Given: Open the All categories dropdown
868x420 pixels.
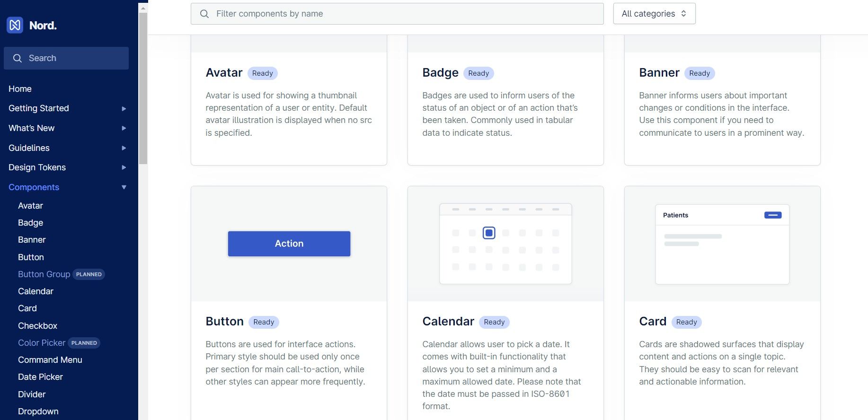Looking at the screenshot, I should coord(654,14).
